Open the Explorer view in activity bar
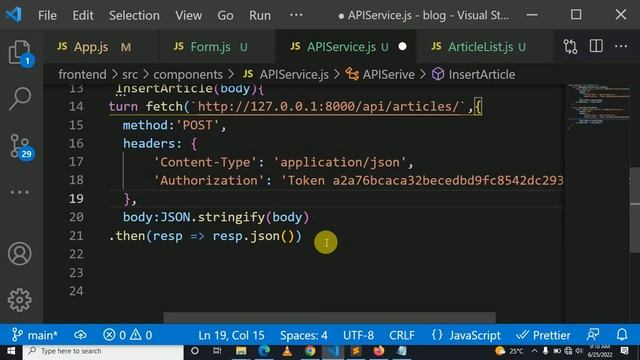 (x=20, y=53)
